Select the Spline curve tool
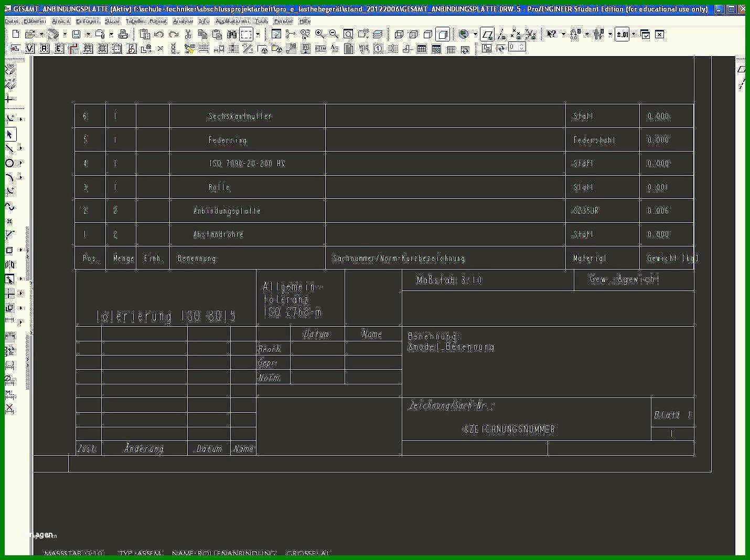The width and height of the screenshot is (750, 560). [x=9, y=207]
